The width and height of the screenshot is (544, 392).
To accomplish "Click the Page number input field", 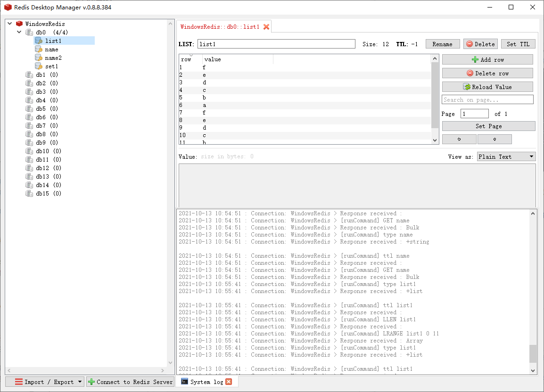I will (x=474, y=114).
